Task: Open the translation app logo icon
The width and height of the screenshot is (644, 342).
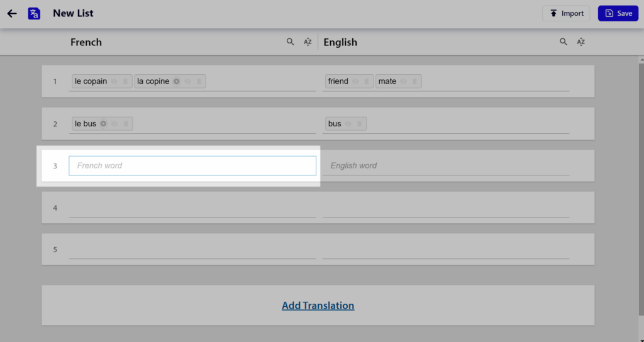Action: pyautogui.click(x=34, y=14)
